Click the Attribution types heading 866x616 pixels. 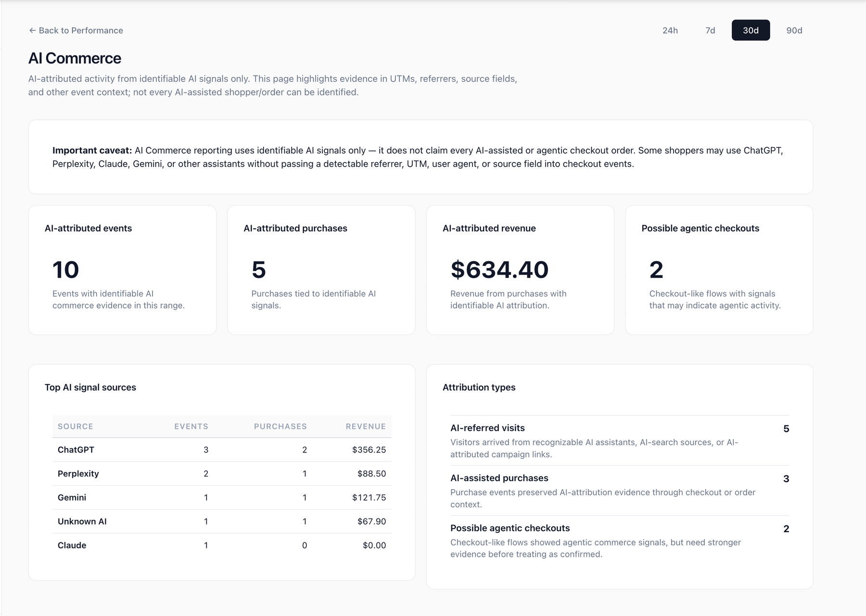pyautogui.click(x=479, y=387)
